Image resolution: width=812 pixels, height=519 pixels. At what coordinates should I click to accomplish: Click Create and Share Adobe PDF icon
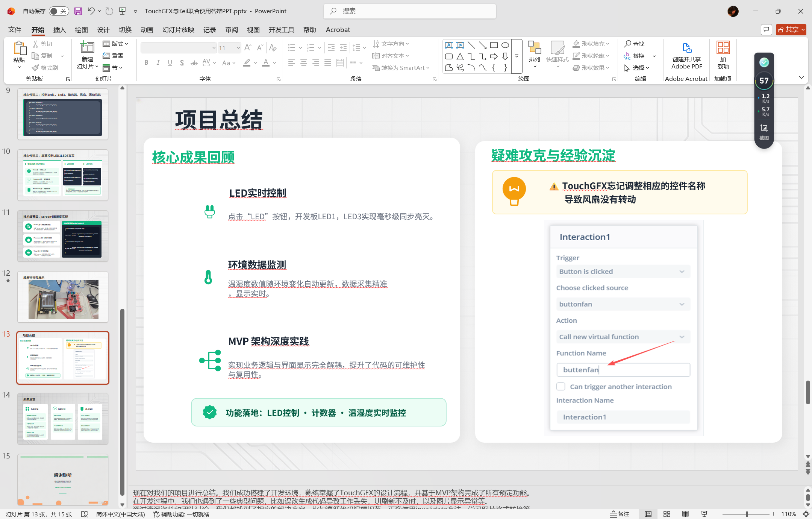[x=686, y=48]
